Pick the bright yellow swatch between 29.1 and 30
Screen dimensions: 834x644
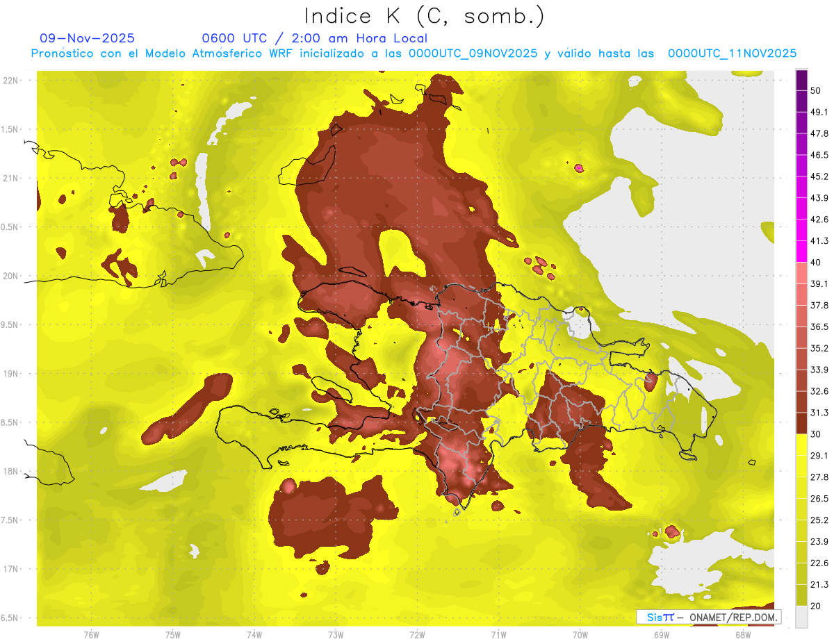tap(801, 445)
